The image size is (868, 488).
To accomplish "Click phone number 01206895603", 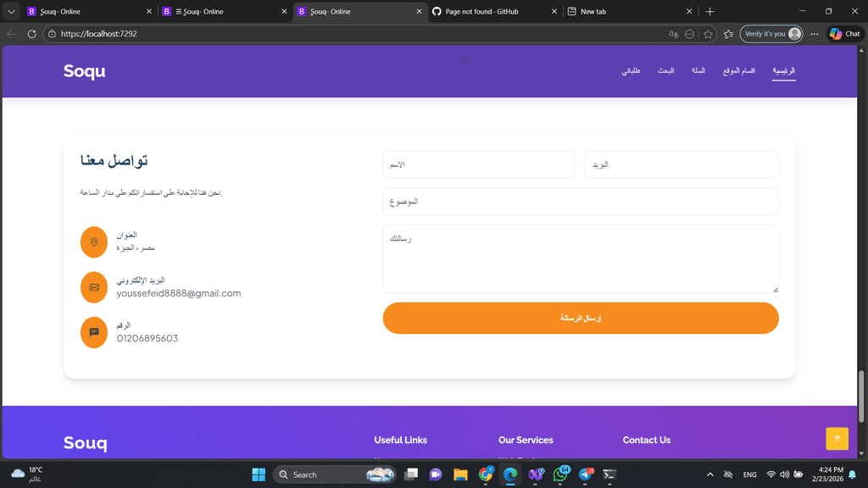I will (x=147, y=338).
